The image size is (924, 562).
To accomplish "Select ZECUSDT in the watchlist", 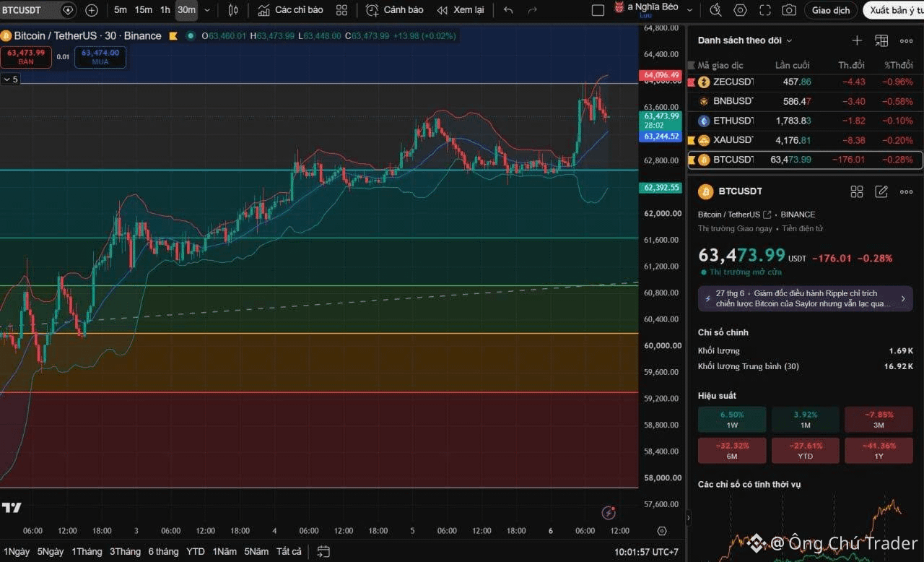I will click(805, 82).
